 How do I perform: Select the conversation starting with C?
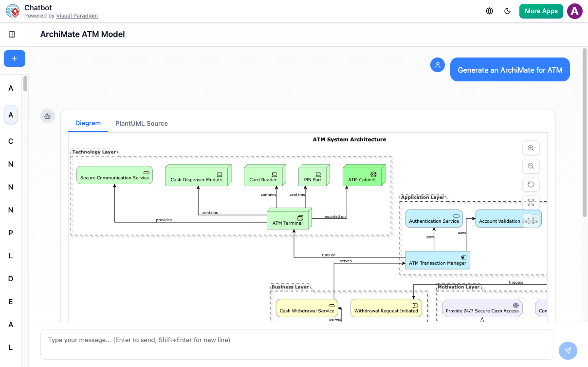11,141
